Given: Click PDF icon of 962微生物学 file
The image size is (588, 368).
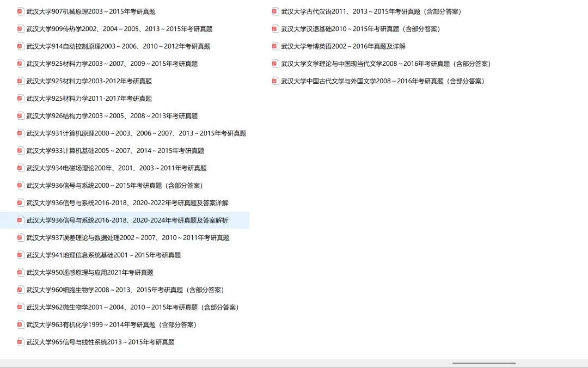Looking at the screenshot, I should tap(21, 307).
